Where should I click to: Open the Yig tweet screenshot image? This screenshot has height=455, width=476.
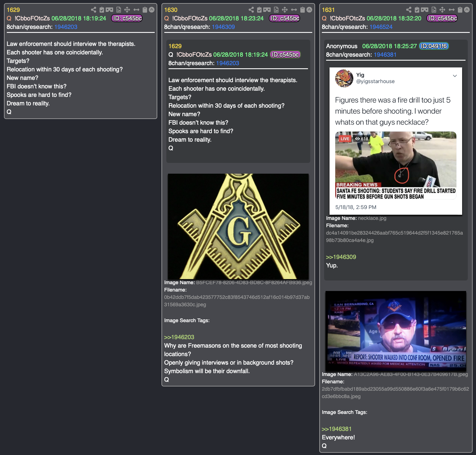click(x=396, y=141)
